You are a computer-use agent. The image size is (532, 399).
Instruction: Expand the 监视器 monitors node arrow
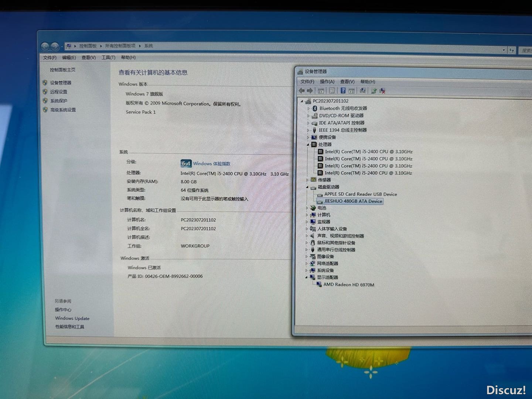(307, 222)
